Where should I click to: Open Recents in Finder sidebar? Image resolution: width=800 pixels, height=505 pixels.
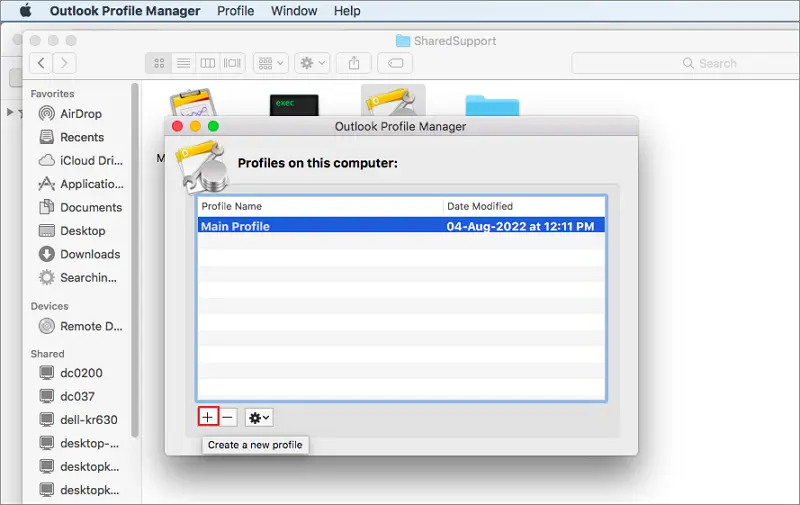click(82, 137)
